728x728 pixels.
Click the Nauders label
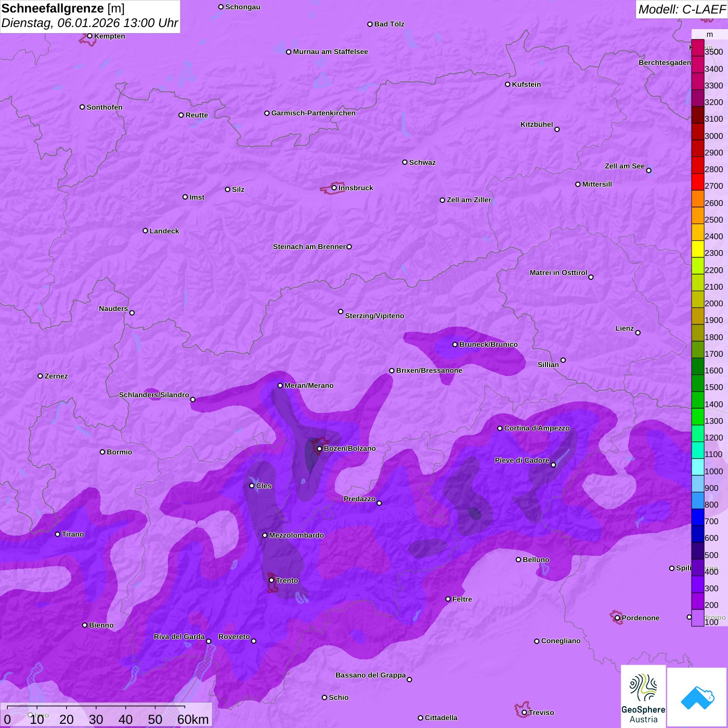[x=113, y=308]
